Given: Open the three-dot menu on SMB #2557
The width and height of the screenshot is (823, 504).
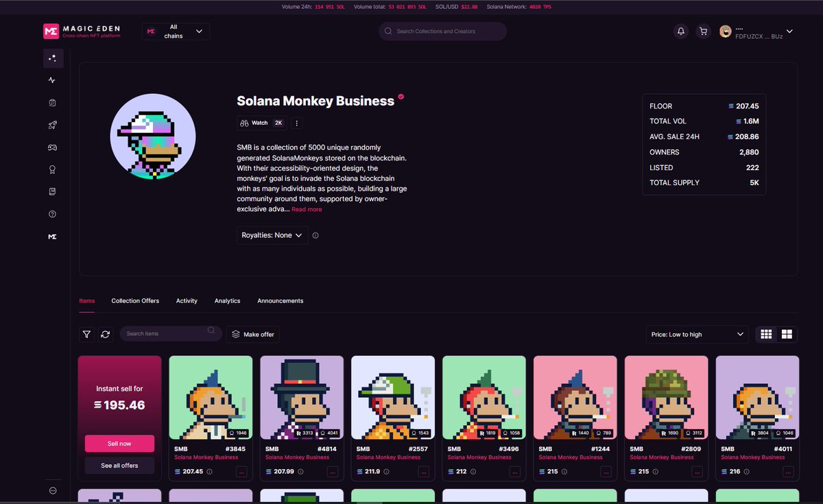Looking at the screenshot, I should click(424, 472).
